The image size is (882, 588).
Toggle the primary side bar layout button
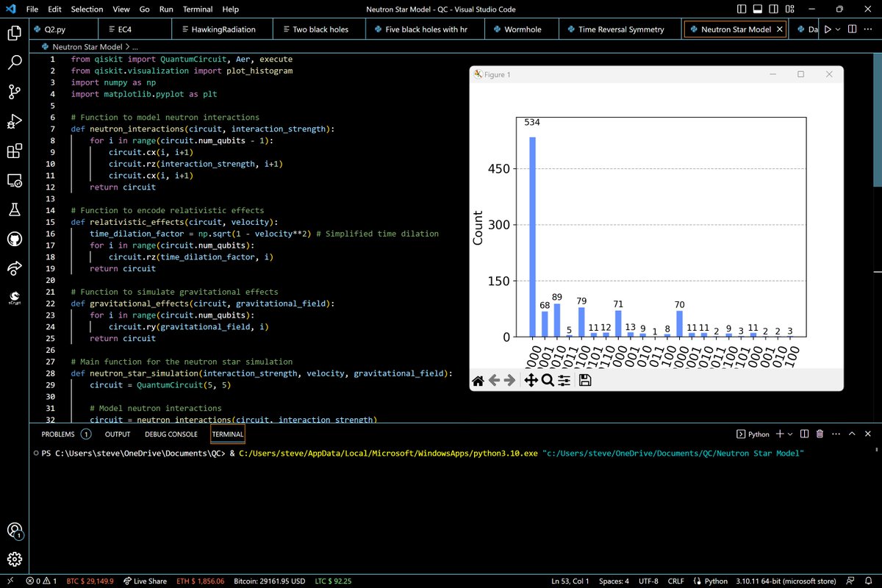tap(742, 10)
